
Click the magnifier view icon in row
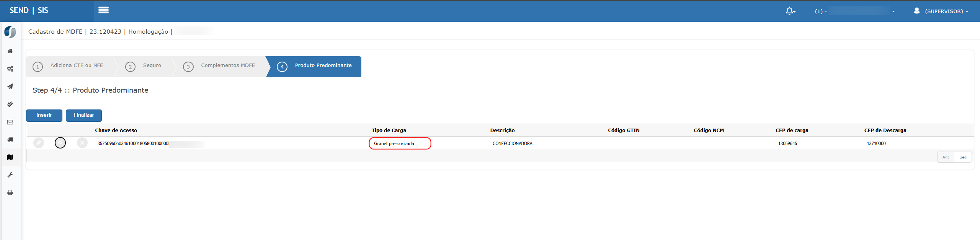[60, 143]
